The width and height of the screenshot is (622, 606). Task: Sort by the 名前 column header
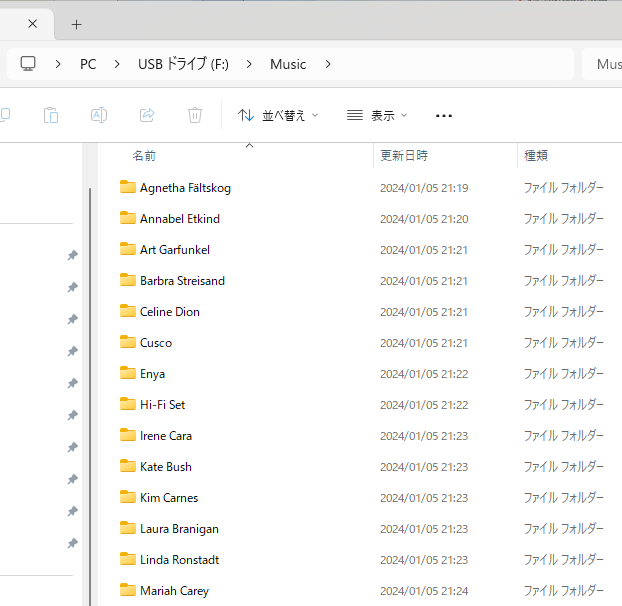point(144,155)
